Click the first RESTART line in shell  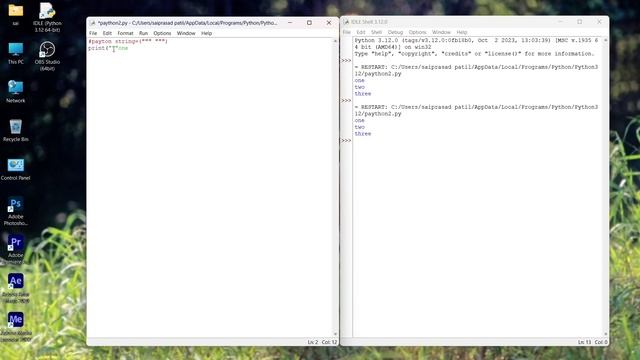476,70
